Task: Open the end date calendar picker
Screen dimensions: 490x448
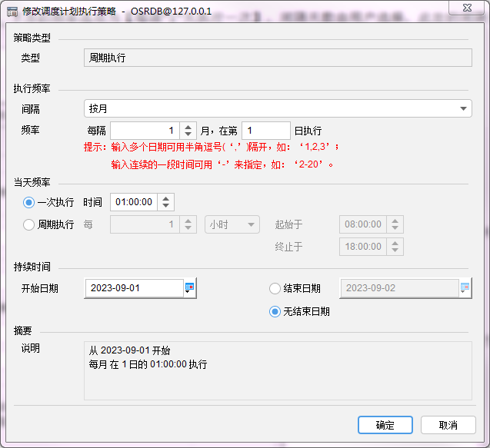Action: (x=465, y=287)
